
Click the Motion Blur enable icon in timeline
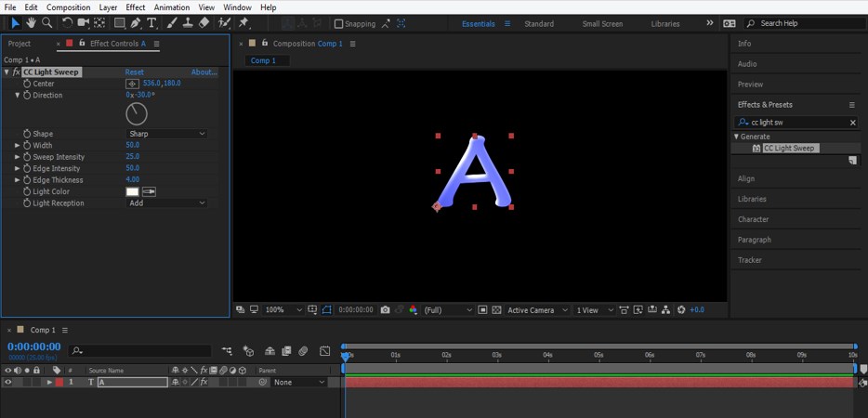coord(303,351)
